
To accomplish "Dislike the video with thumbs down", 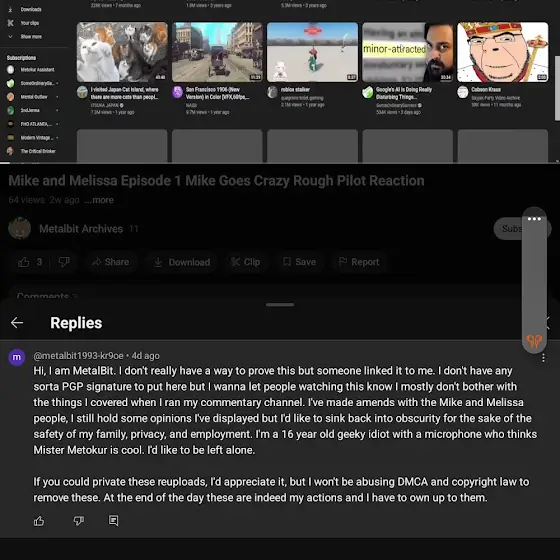I will [x=64, y=262].
